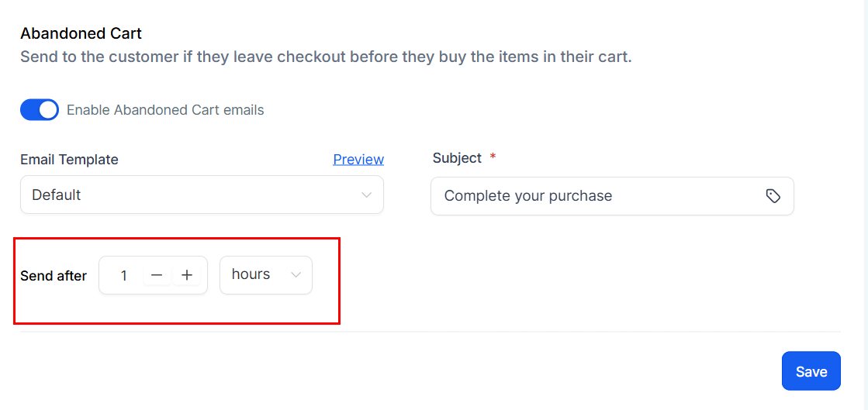The height and width of the screenshot is (410, 868).
Task: Toggle the Enable Abandoned Cart emails switch
Action: coord(40,110)
